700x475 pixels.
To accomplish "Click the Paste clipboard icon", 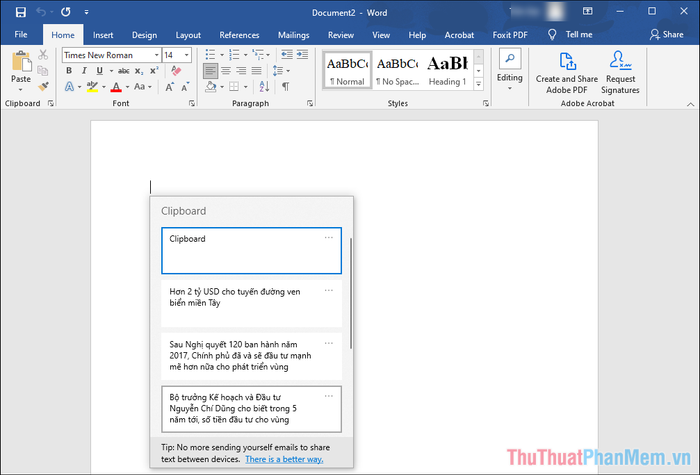I will coord(21,61).
